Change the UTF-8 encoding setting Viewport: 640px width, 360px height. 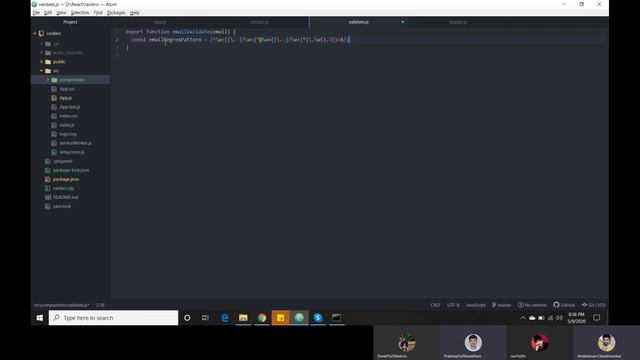tap(453, 305)
